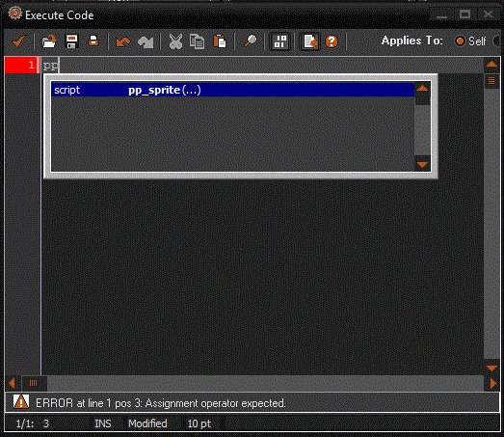504x437 pixels.
Task: Confirm code with the checkmark icon
Action: (x=18, y=41)
